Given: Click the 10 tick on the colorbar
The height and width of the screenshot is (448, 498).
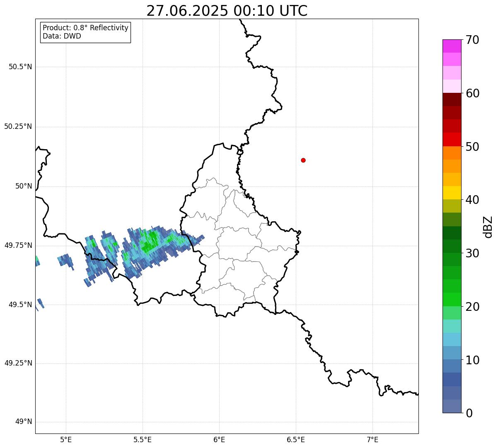Looking at the screenshot, I should coord(472,360).
